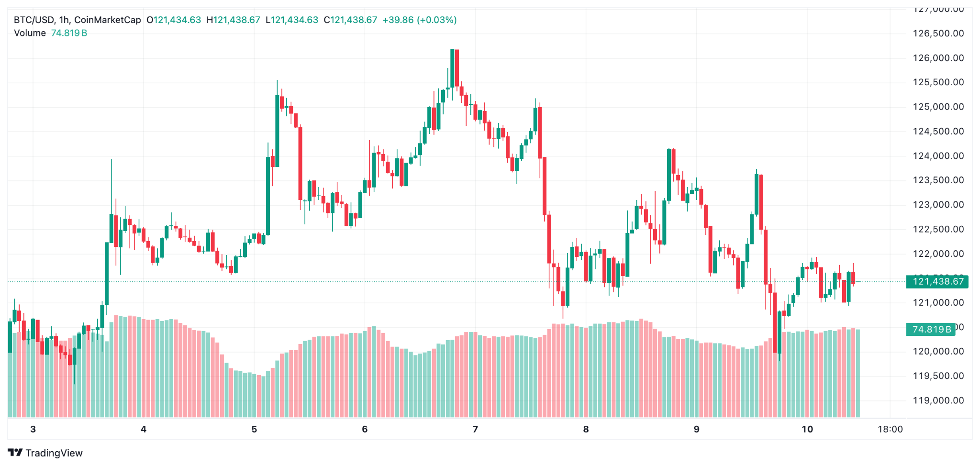
Task: Click the 124,000.00 price axis label
Action: click(x=938, y=156)
